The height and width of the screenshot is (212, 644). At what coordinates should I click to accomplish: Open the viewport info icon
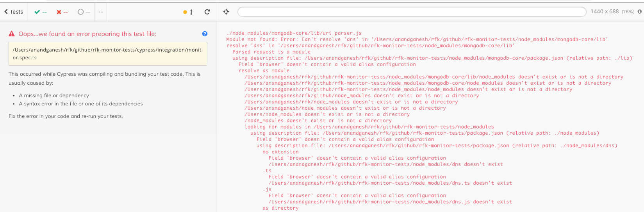click(x=640, y=12)
